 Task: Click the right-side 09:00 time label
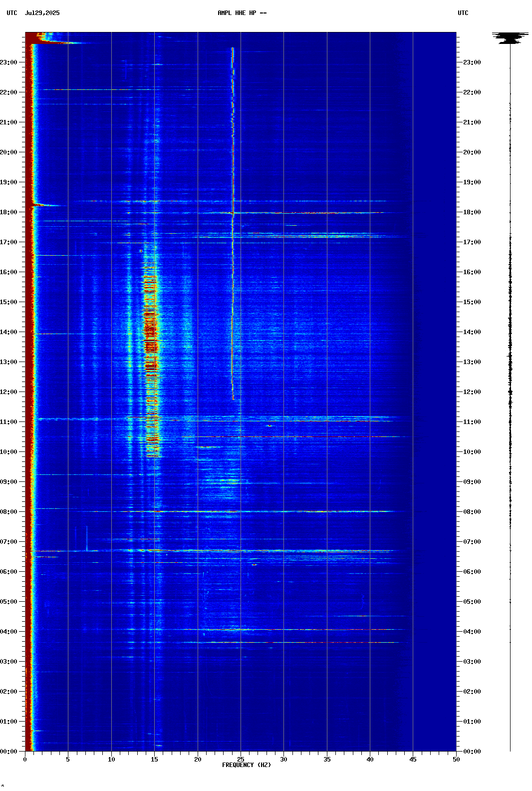click(472, 482)
